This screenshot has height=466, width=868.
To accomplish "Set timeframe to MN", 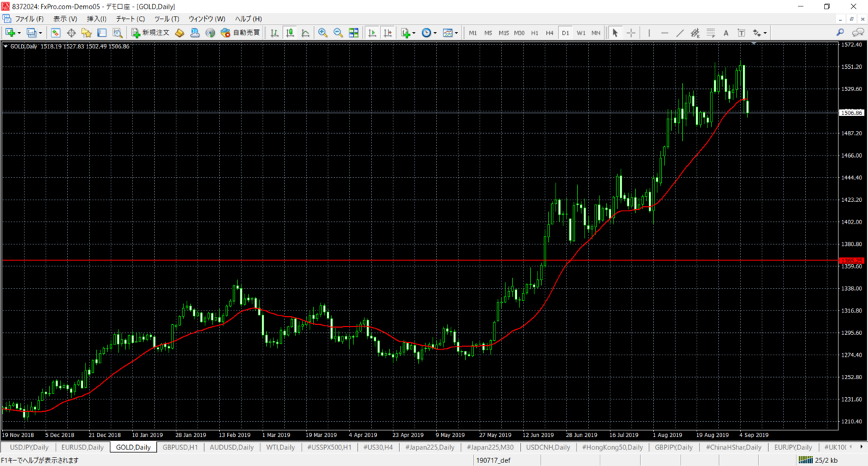I will click(x=595, y=33).
